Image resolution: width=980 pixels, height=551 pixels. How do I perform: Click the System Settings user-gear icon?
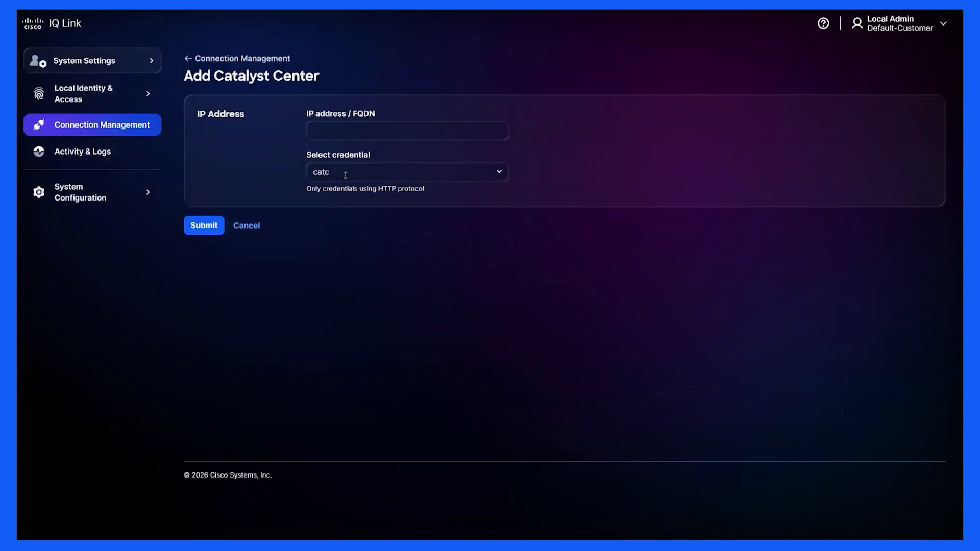(38, 61)
